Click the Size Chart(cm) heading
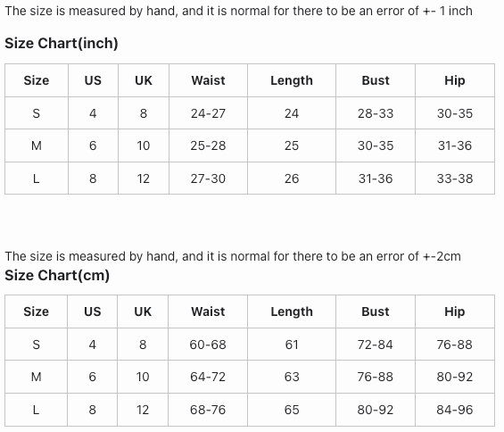The image size is (504, 432). click(x=57, y=275)
